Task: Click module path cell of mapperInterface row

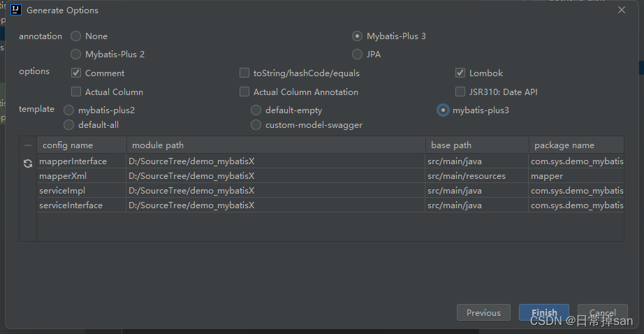Action: (x=276, y=161)
